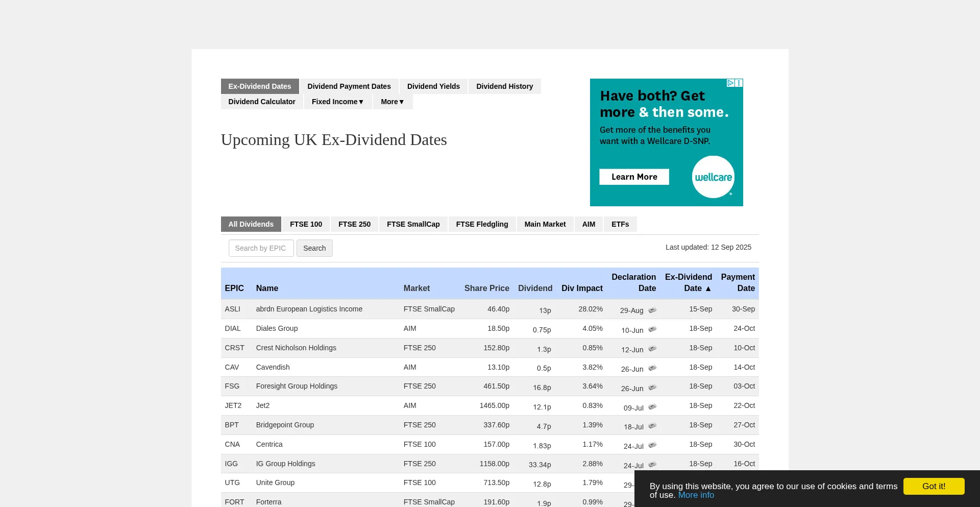980x507 pixels.
Task: Click the Last updated 12 Sep 2025 text
Action: pos(708,247)
